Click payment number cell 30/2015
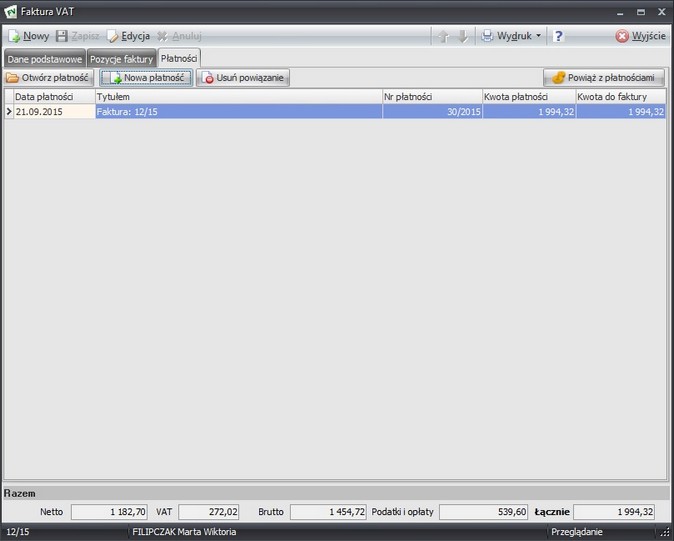This screenshot has height=541, width=674. pyautogui.click(x=432, y=112)
